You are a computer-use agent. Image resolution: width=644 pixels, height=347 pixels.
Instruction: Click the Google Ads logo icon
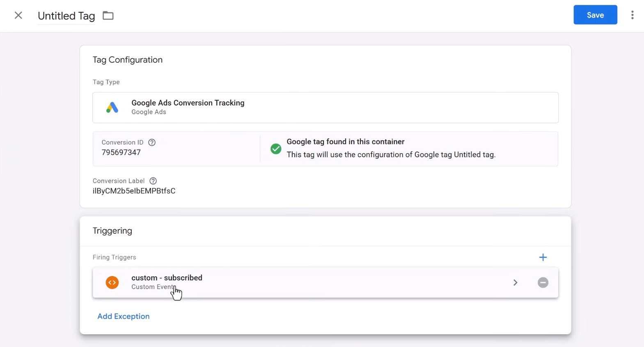(x=112, y=108)
